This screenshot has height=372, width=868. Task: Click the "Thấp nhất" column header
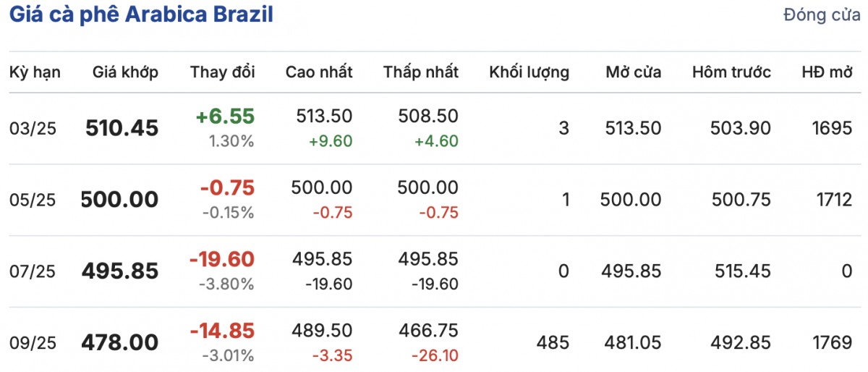click(421, 72)
